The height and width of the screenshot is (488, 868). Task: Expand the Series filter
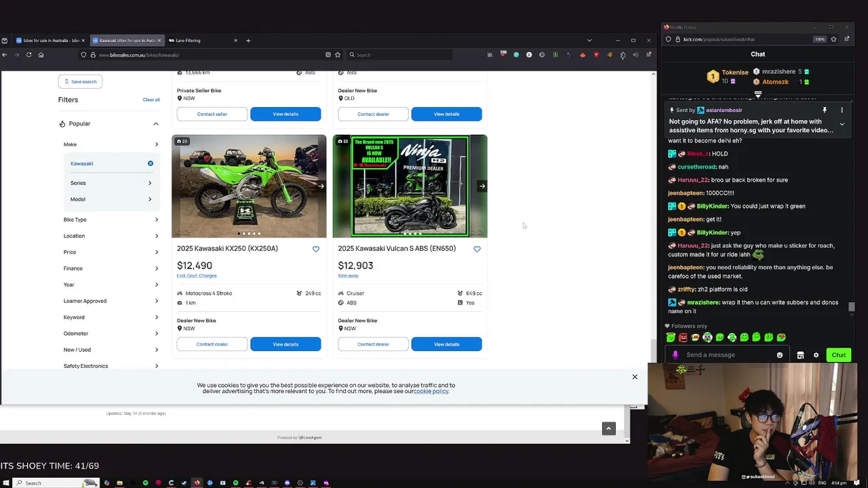111,183
